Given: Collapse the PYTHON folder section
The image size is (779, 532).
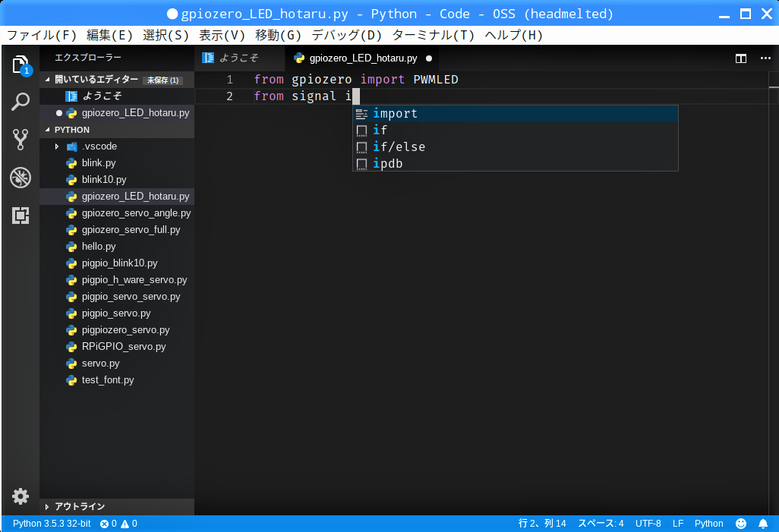Looking at the screenshot, I should point(48,130).
